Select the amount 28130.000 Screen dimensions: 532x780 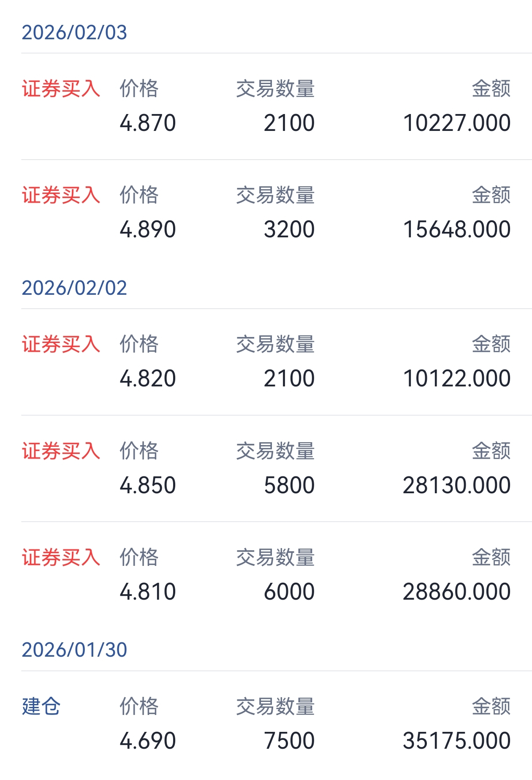point(457,485)
